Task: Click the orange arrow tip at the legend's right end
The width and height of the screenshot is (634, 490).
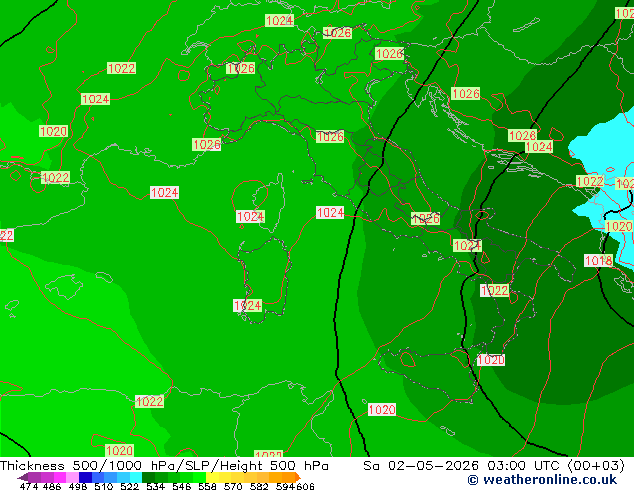Action: point(298,477)
